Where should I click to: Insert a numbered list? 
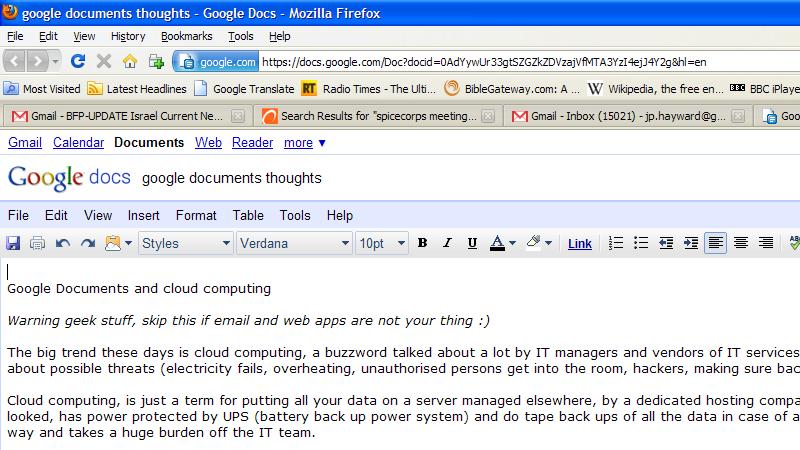[616, 243]
